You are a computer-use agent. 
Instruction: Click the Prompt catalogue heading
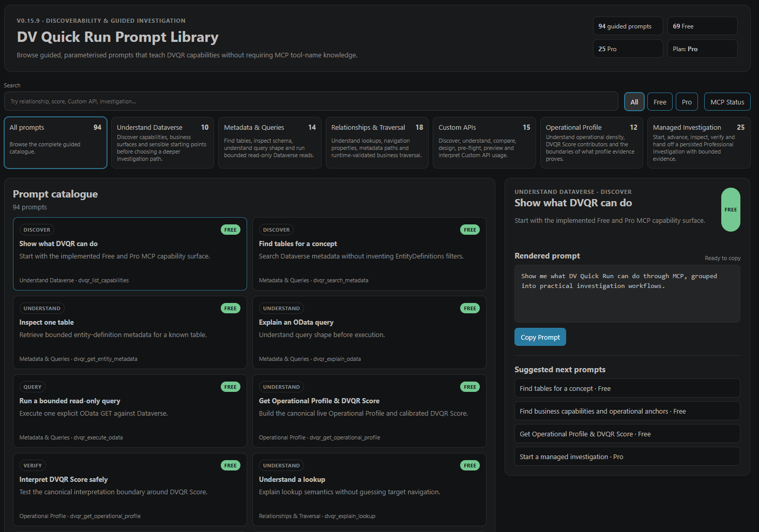click(55, 194)
